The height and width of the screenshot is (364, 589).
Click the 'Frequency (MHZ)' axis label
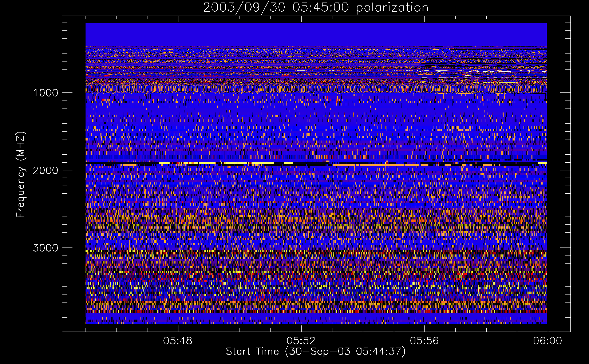(x=21, y=175)
